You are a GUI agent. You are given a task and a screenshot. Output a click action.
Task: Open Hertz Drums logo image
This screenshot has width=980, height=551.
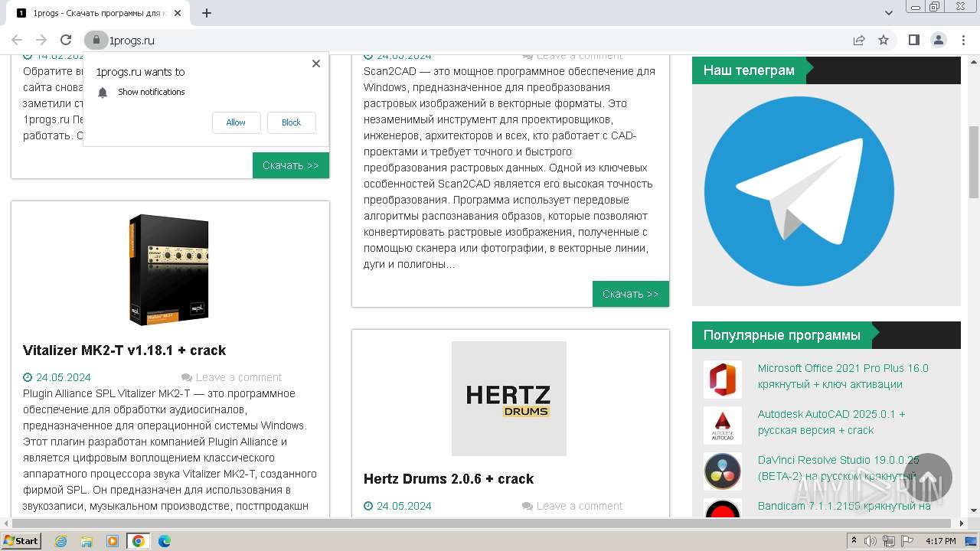pos(509,399)
